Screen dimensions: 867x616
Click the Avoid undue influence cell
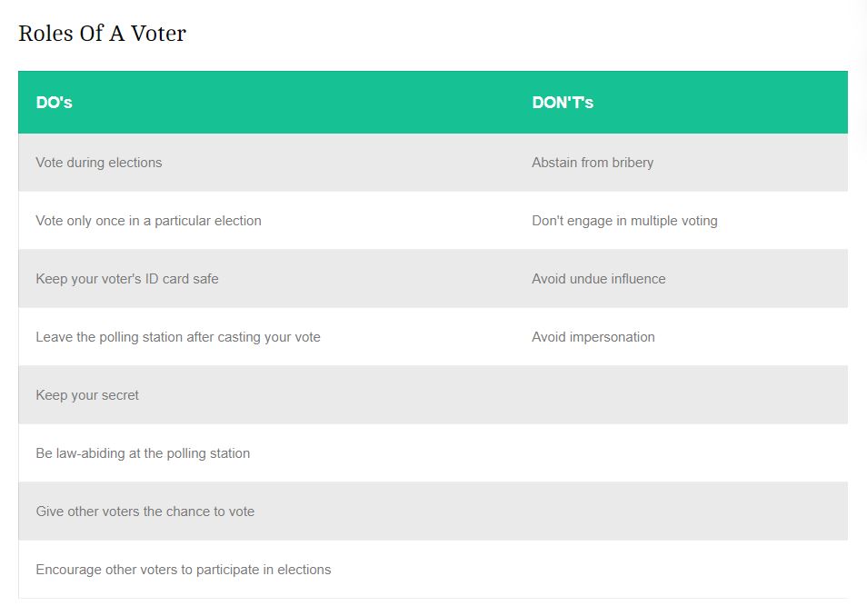598,279
